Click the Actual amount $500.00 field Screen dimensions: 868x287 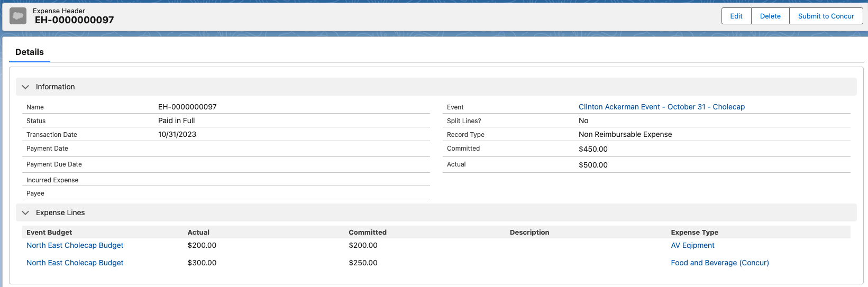pos(593,165)
